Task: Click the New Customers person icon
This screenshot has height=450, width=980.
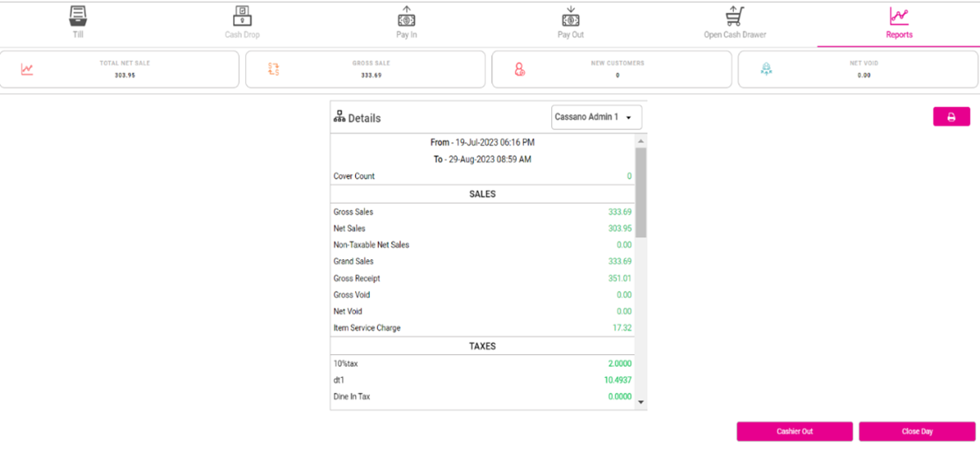Action: pyautogui.click(x=519, y=69)
